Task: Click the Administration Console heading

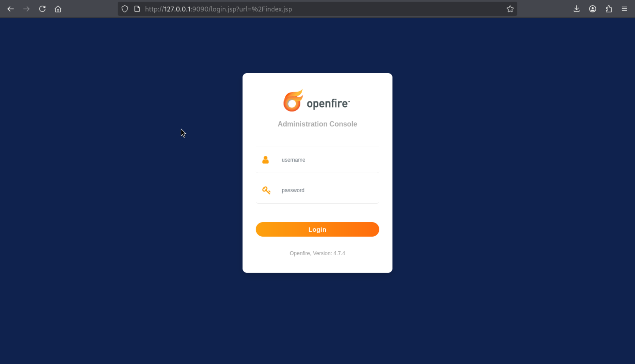Action: coord(317,124)
